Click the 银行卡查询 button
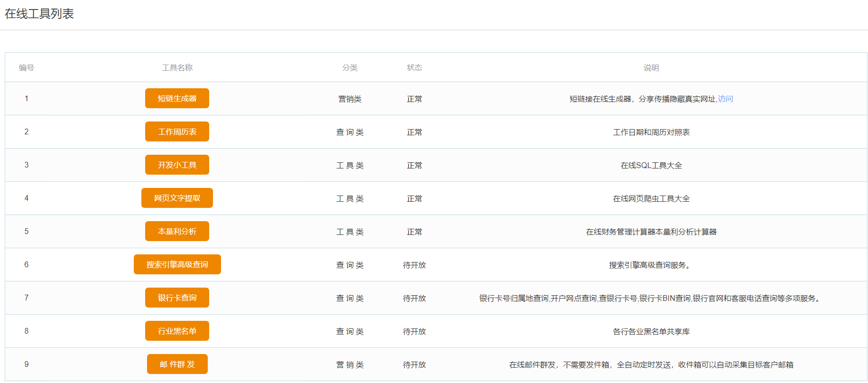Image resolution: width=868 pixels, height=383 pixels. pos(177,298)
